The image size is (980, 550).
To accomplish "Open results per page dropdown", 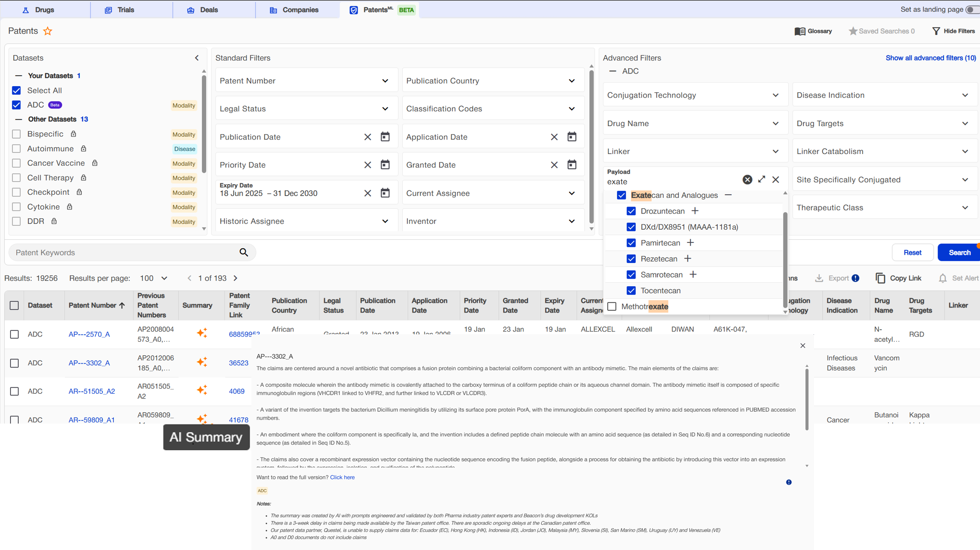I will click(x=164, y=278).
